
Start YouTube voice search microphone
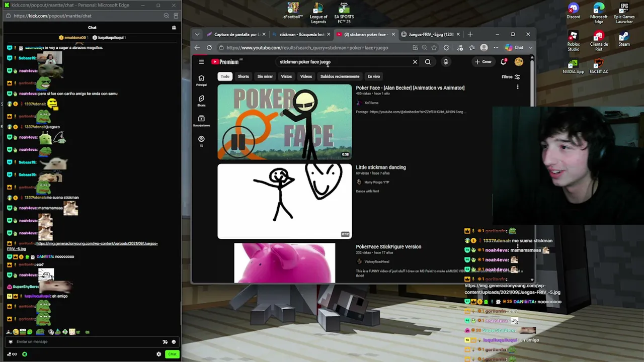tap(446, 62)
